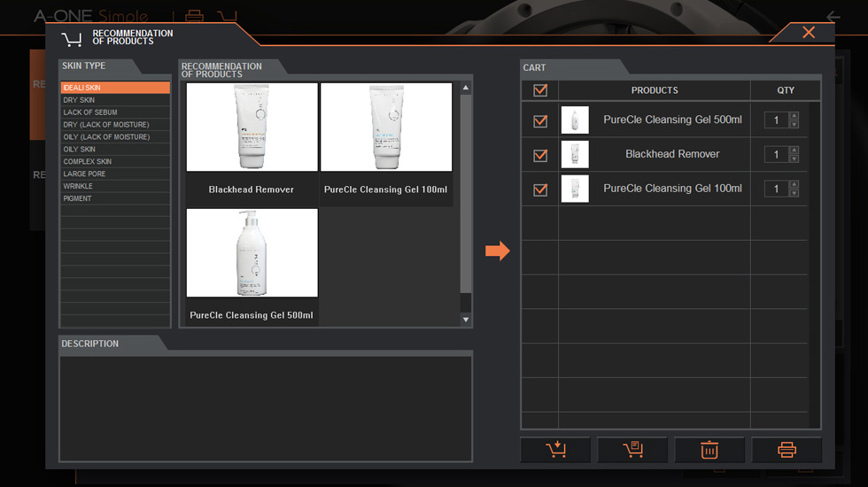Select the Blackhead Remover product thumbnail
This screenshot has width=868, height=487.
252,127
